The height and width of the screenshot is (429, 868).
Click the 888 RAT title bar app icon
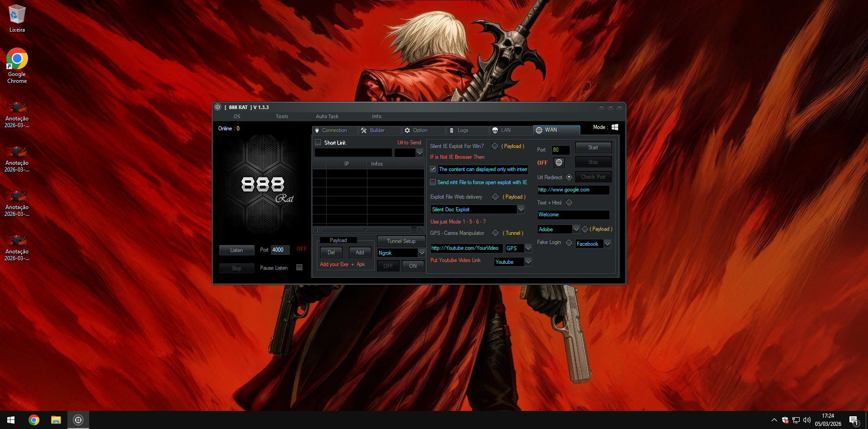tap(218, 107)
